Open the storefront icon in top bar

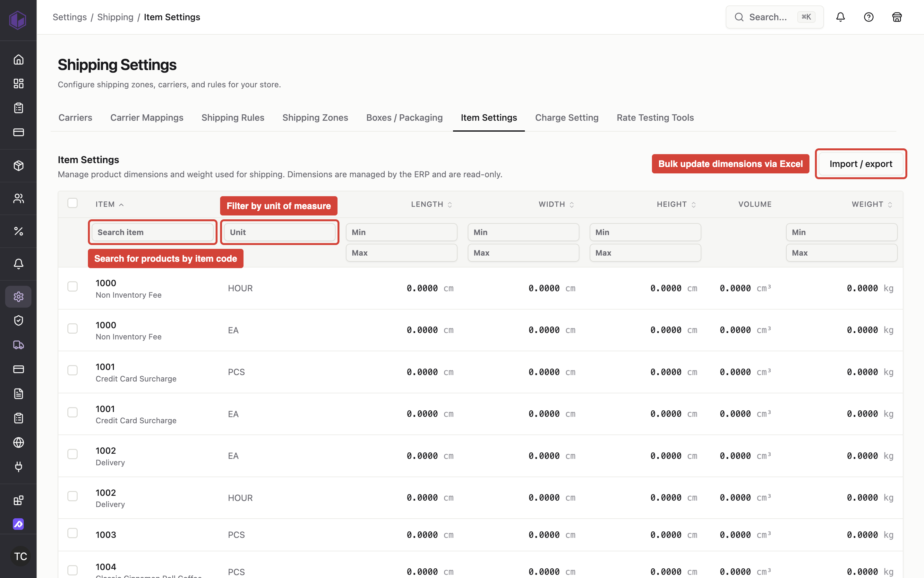point(897,17)
